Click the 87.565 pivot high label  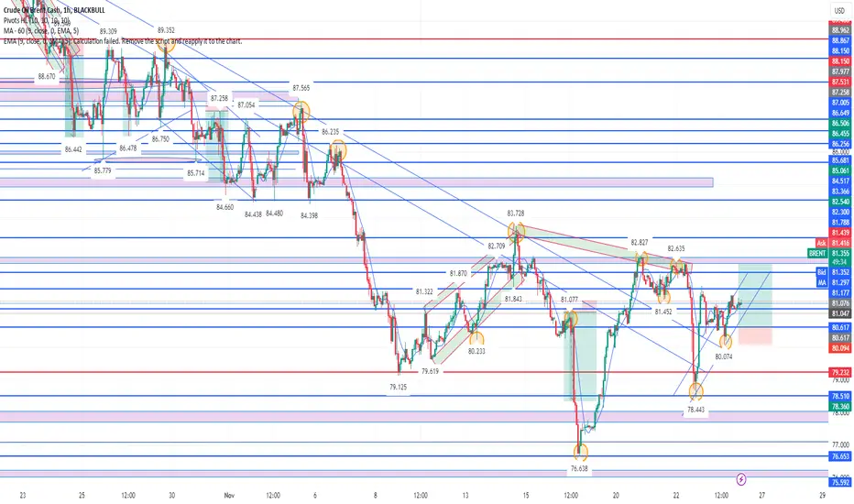tap(301, 88)
